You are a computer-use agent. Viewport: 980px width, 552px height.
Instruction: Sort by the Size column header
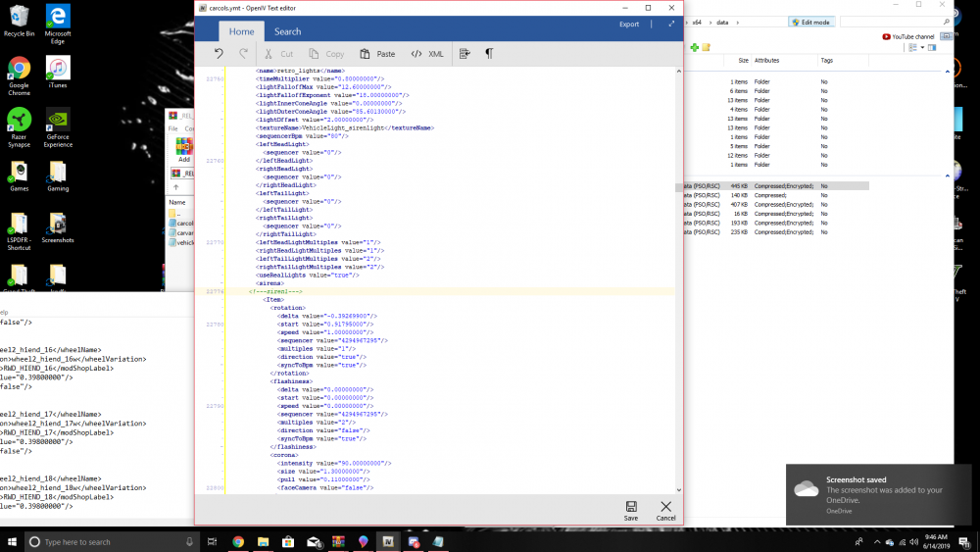(743, 61)
